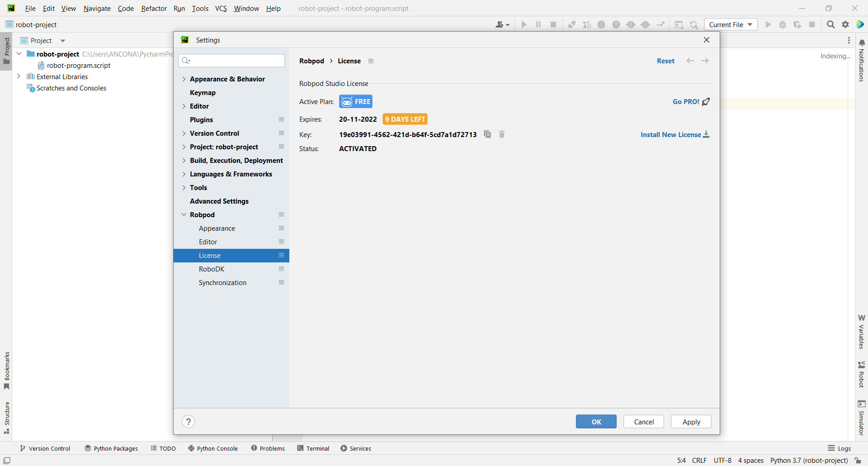The image size is (868, 466).
Task: Click the help question mark button
Action: pos(189,422)
